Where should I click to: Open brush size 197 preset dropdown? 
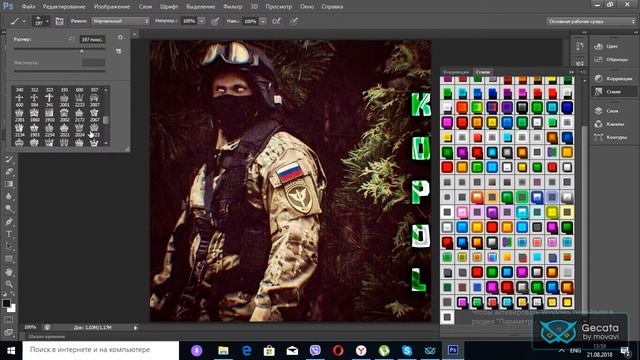pos(41,21)
